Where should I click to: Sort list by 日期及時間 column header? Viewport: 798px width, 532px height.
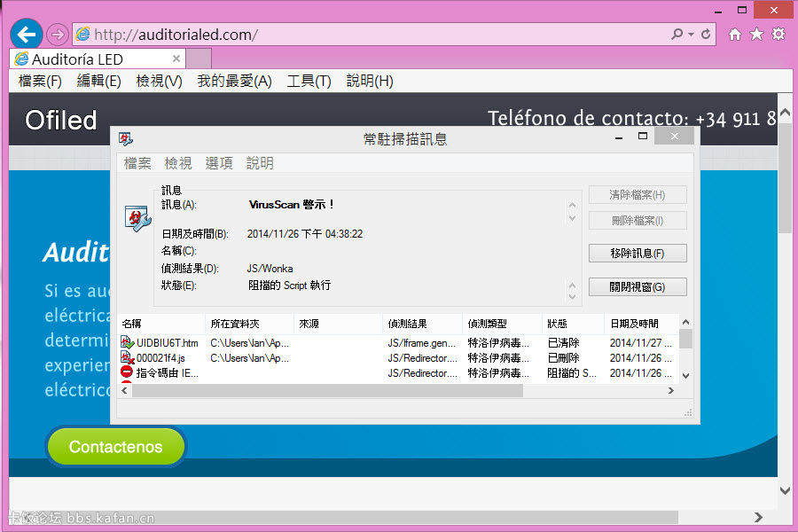click(x=642, y=324)
